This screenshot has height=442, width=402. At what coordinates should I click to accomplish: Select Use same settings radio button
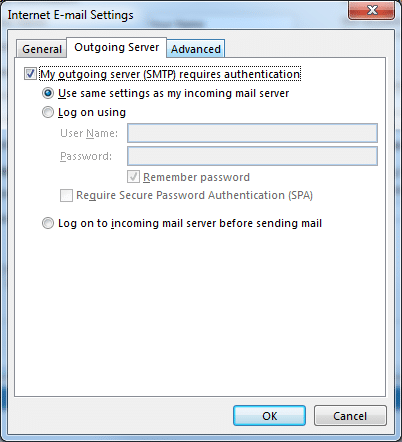[x=48, y=93]
